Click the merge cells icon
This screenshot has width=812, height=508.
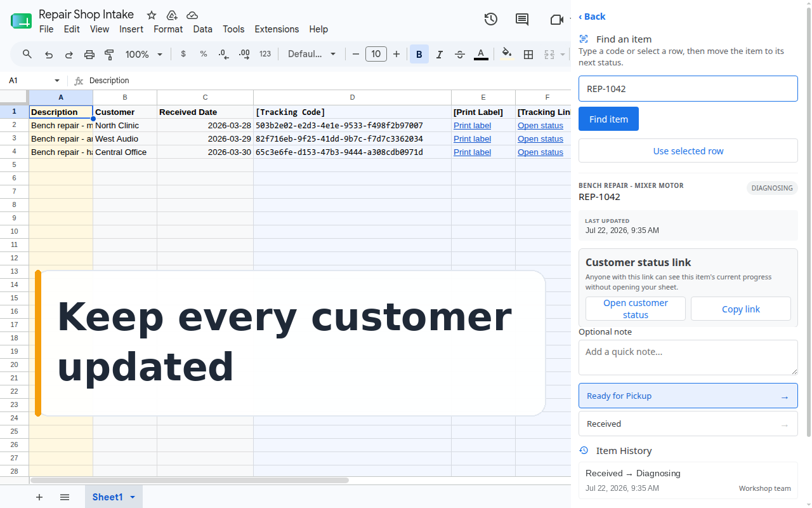point(549,55)
